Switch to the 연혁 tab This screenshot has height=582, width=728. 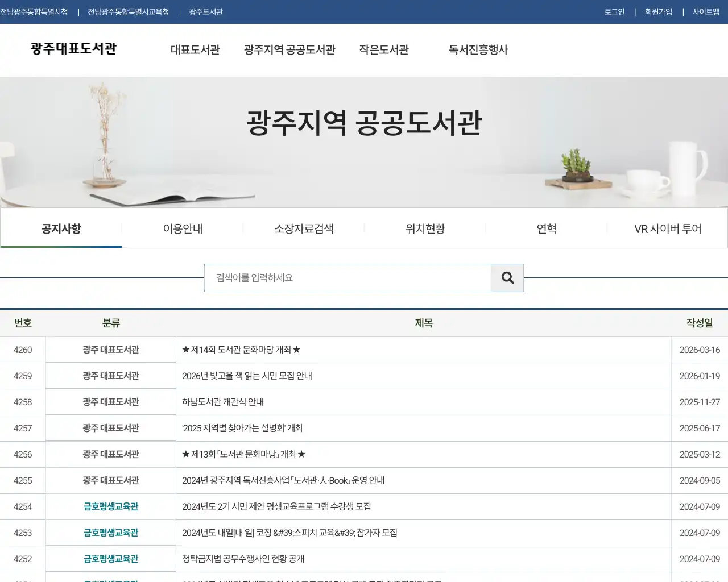[x=547, y=228]
